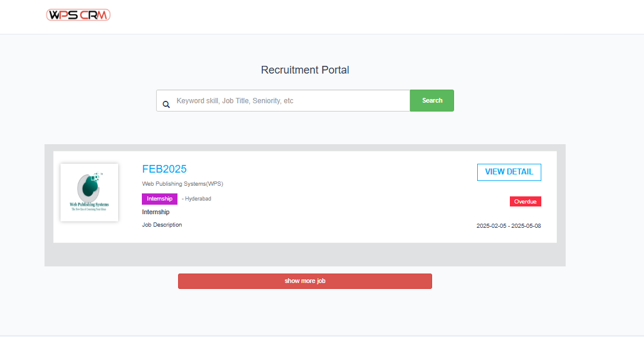Expand list with show more job
This screenshot has width=644, height=337.
point(304,281)
